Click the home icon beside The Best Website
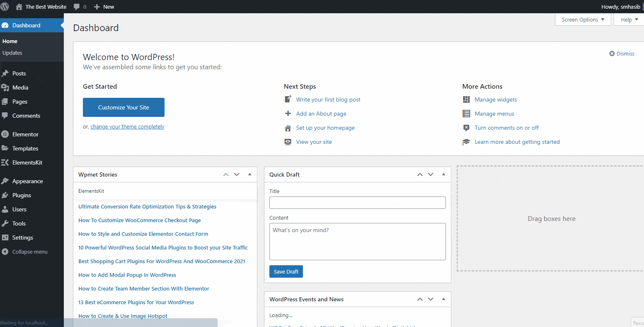Viewport: 644px width, 327px height. coord(19,7)
